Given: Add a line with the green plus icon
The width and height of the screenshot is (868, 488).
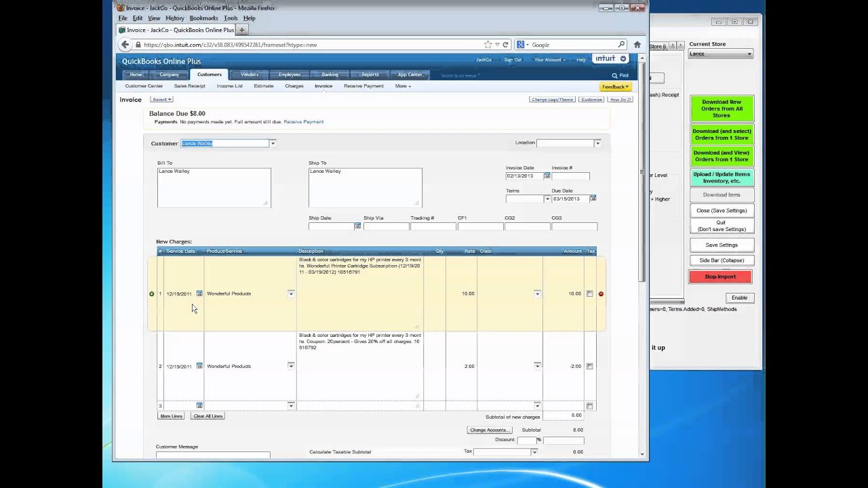Looking at the screenshot, I should (151, 293).
